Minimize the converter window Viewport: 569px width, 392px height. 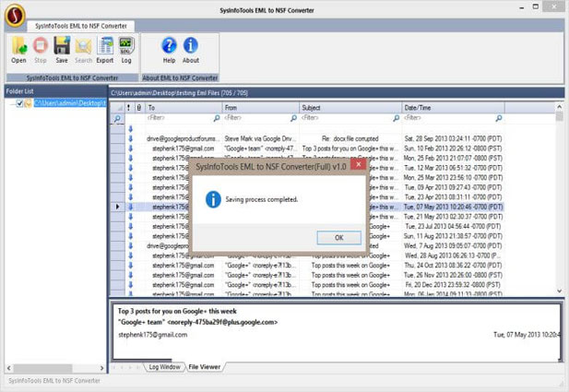(521, 7)
